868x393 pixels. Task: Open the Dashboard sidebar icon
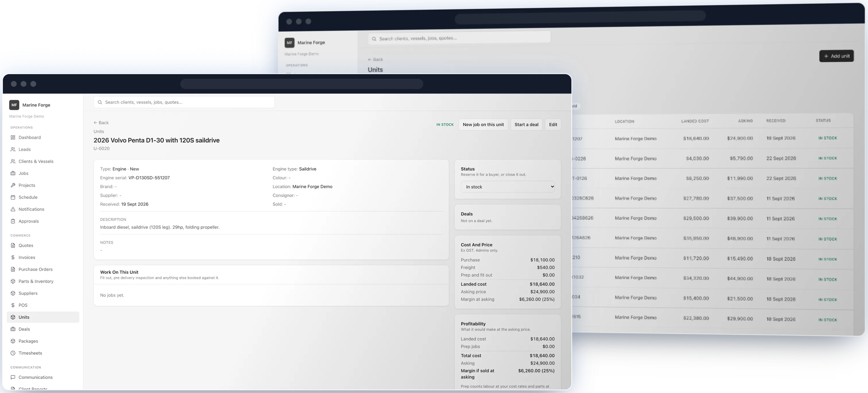click(x=13, y=138)
